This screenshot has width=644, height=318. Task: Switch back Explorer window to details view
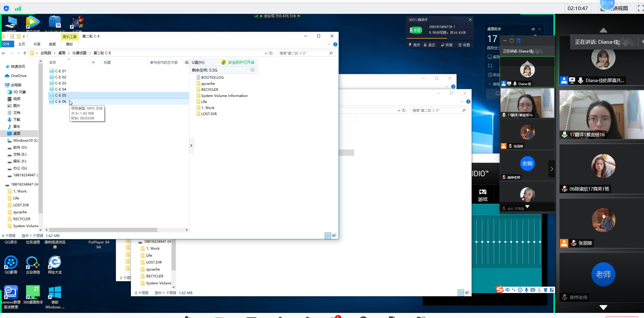click(x=461, y=293)
